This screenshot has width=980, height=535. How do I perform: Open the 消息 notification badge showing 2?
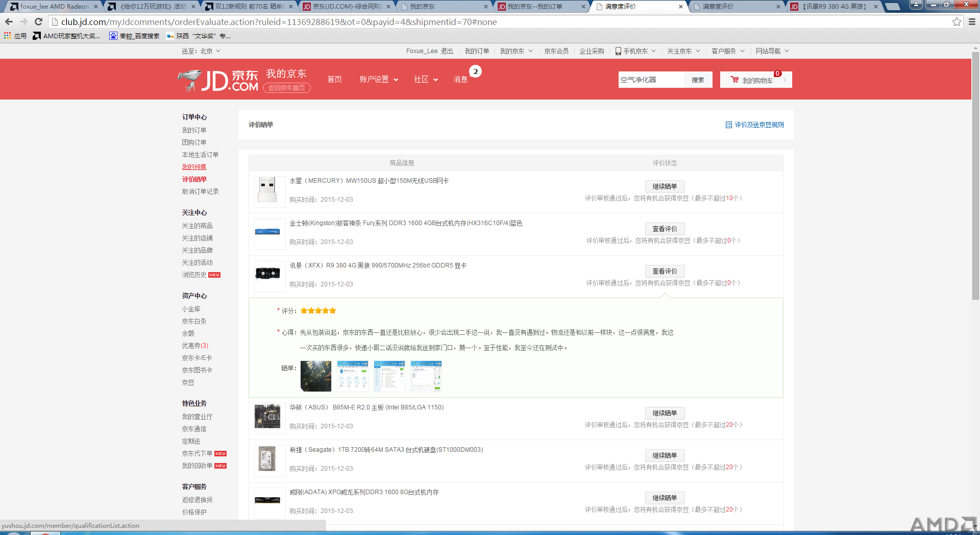(476, 71)
